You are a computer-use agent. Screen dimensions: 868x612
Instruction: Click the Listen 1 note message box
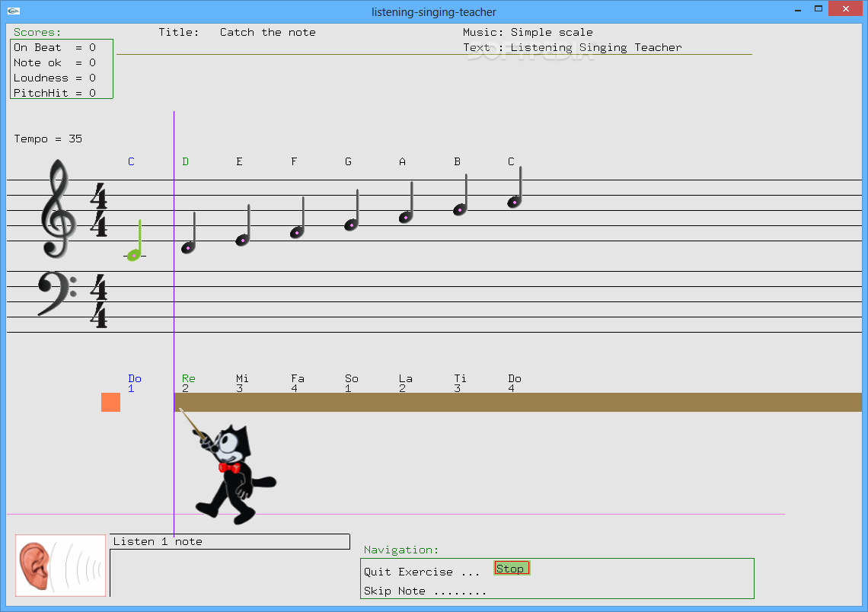pyautogui.click(x=230, y=542)
